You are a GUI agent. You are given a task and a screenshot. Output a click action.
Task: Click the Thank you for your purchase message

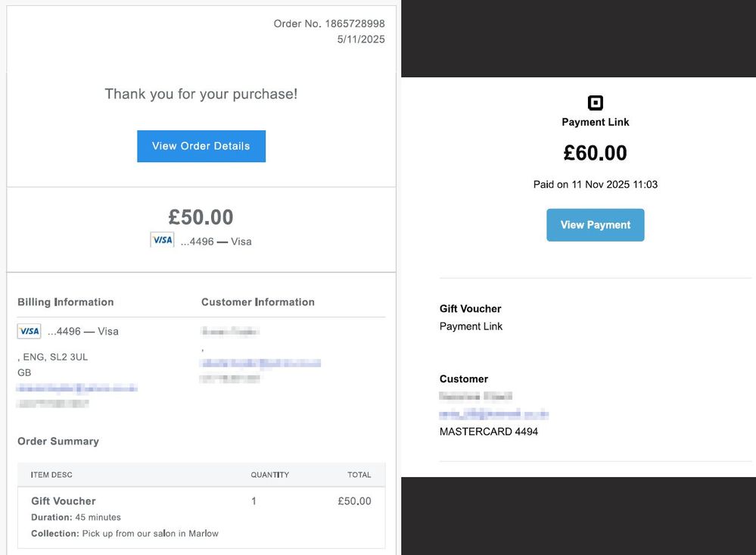[201, 94]
